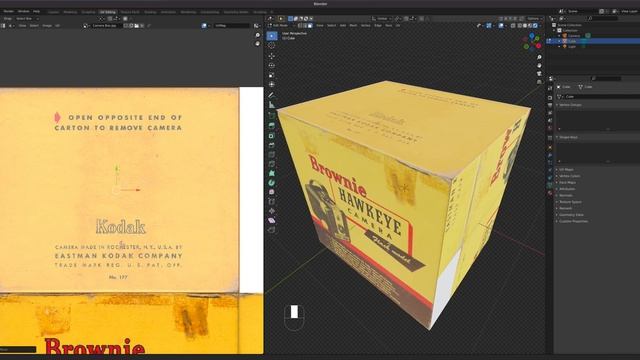Switch to the Sculpting workspace tab
This screenshot has height=360, width=640.
click(x=88, y=12)
